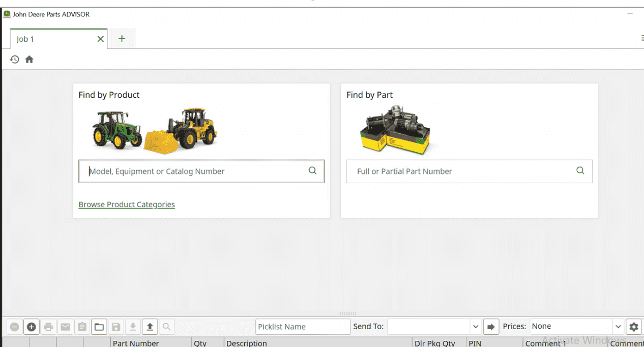
Task: Click the search icon in Find by Product
Action: (x=313, y=171)
